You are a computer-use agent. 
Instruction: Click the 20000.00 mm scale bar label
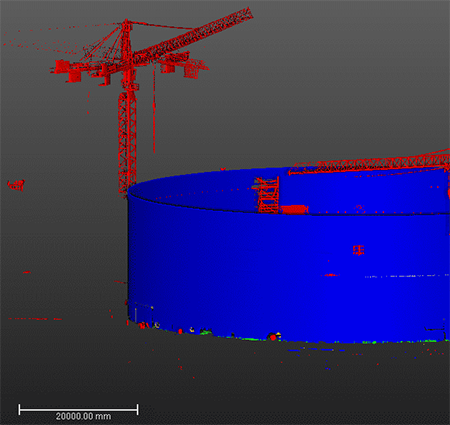83,416
